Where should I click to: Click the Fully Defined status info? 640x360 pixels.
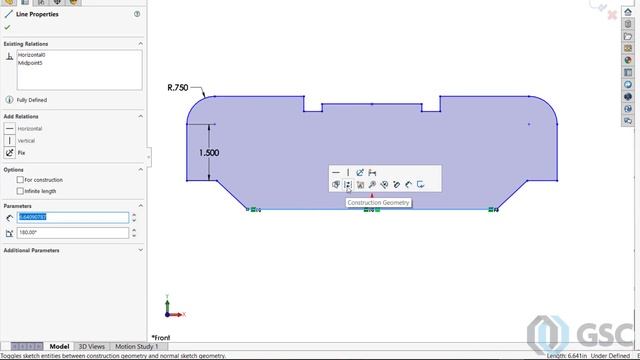click(x=31, y=100)
